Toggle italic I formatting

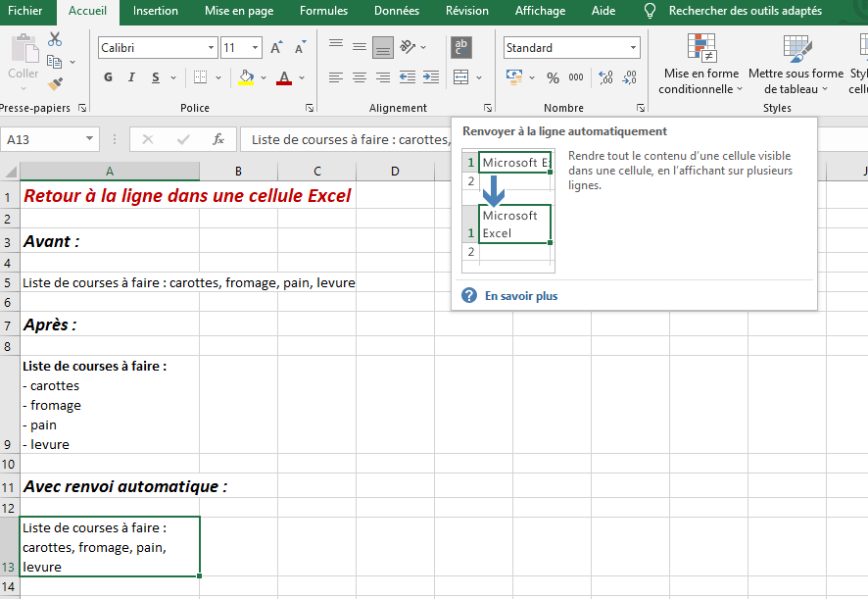click(x=131, y=77)
